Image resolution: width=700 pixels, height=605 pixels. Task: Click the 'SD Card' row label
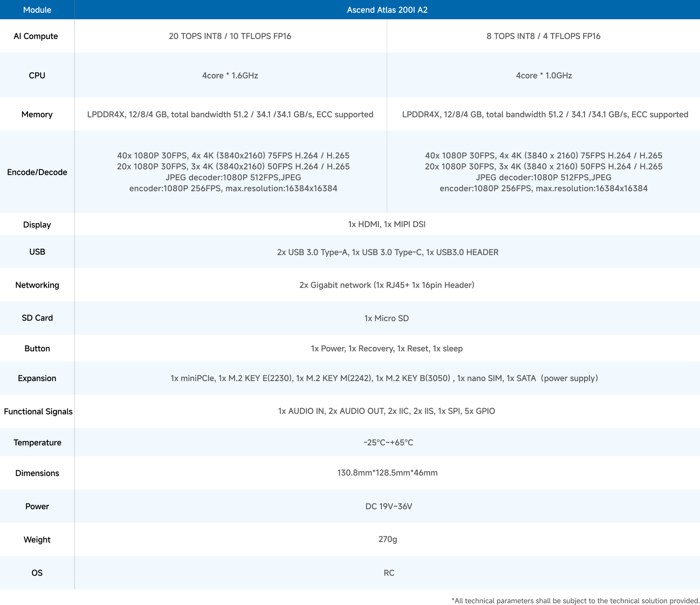(x=37, y=318)
